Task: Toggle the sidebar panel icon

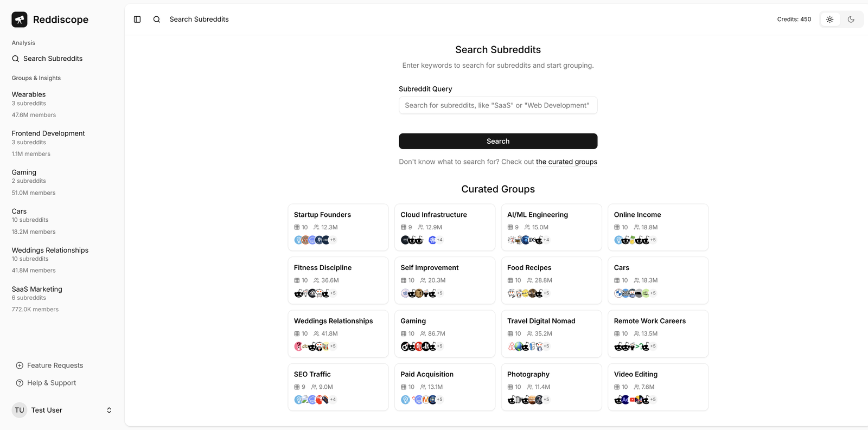Action: 137,20
